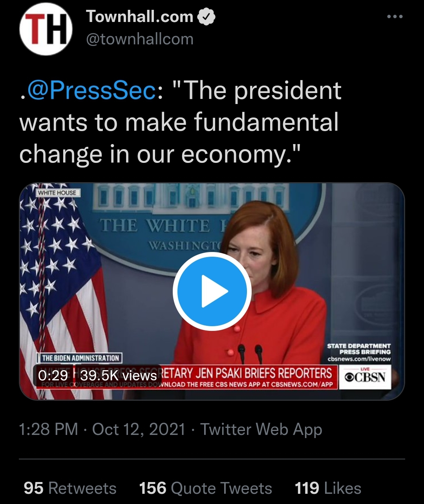This screenshot has width=424, height=504.
Task: Open the Townhall.com profile avatar
Action: 46,30
